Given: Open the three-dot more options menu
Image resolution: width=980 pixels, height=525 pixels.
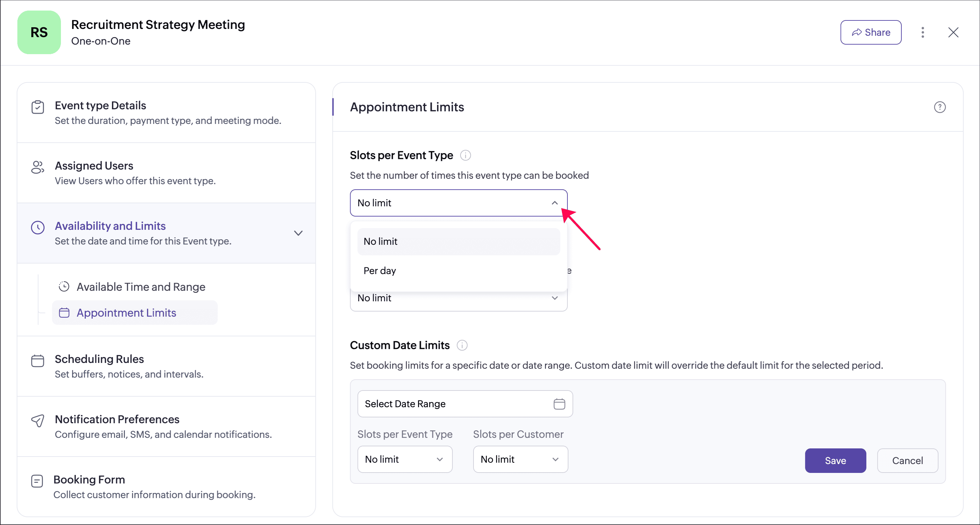Looking at the screenshot, I should (922, 32).
